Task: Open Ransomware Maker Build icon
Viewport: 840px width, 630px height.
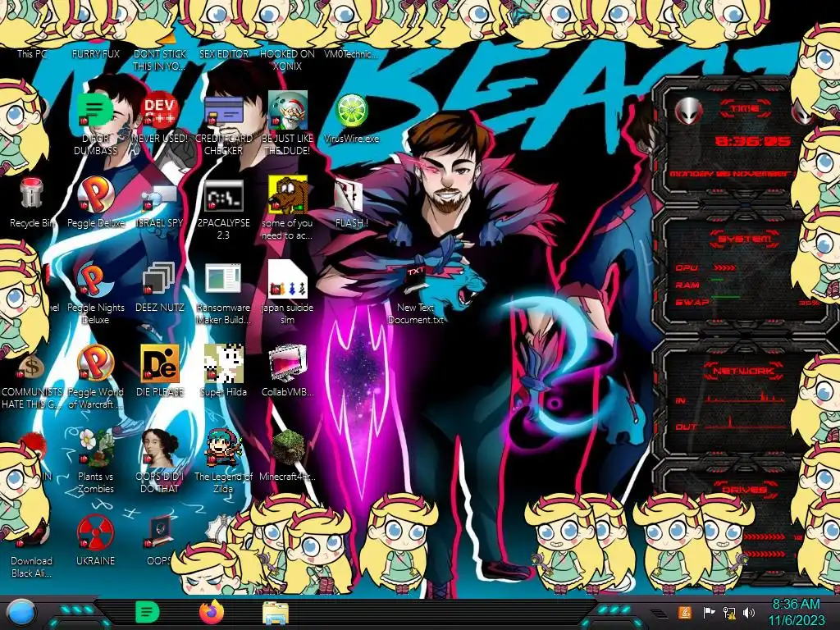Action: tap(223, 280)
